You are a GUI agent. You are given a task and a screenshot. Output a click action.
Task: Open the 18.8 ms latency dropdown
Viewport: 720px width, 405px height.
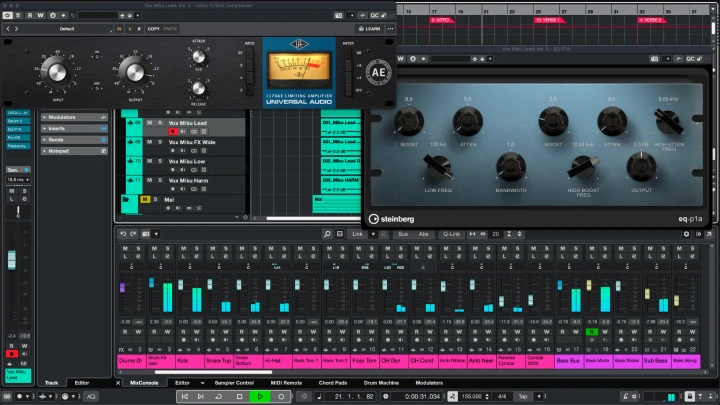point(18,180)
